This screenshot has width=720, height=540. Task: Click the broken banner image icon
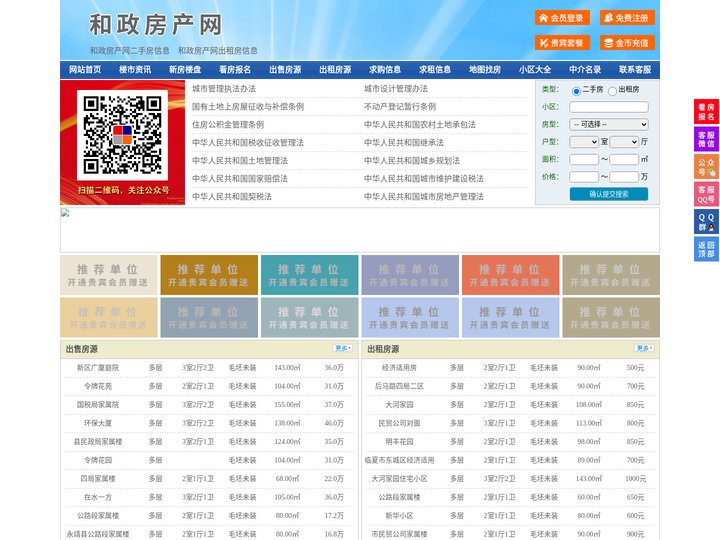point(65,213)
